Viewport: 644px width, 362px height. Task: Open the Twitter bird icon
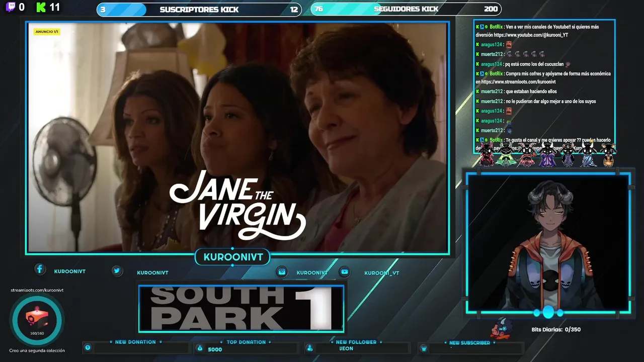coord(117,270)
